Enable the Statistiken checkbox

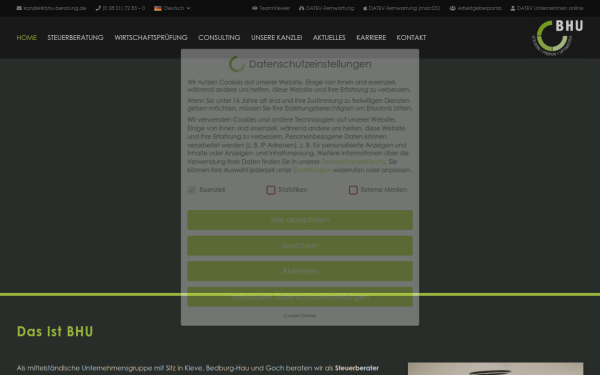click(271, 190)
